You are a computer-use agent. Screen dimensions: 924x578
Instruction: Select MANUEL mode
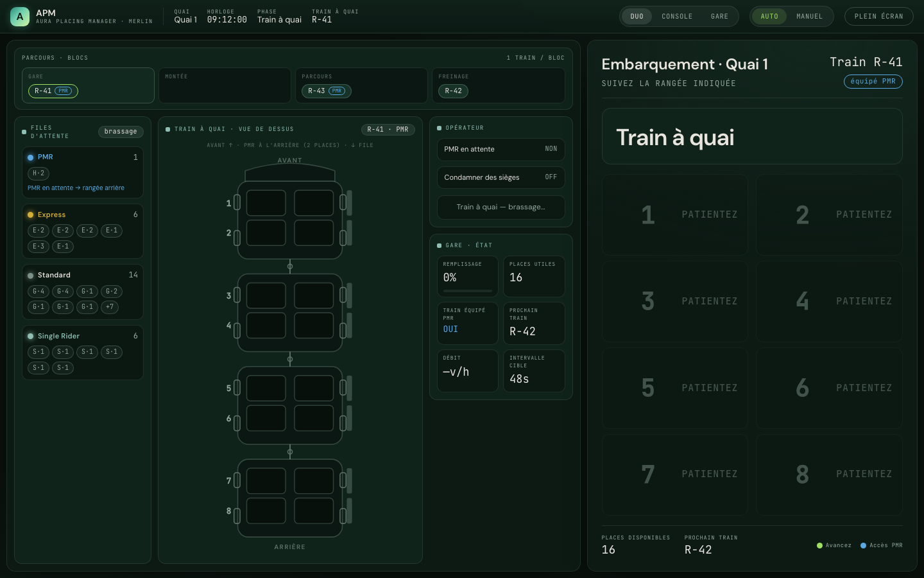click(x=809, y=17)
